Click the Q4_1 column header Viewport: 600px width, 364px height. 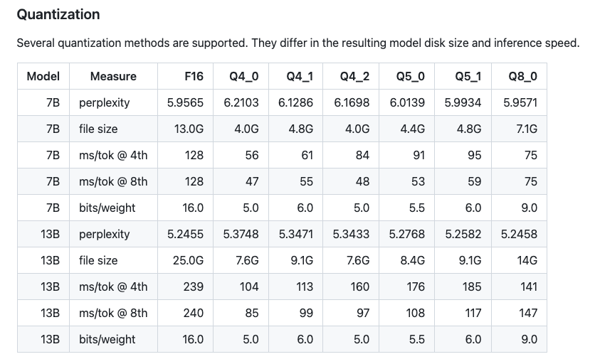300,76
